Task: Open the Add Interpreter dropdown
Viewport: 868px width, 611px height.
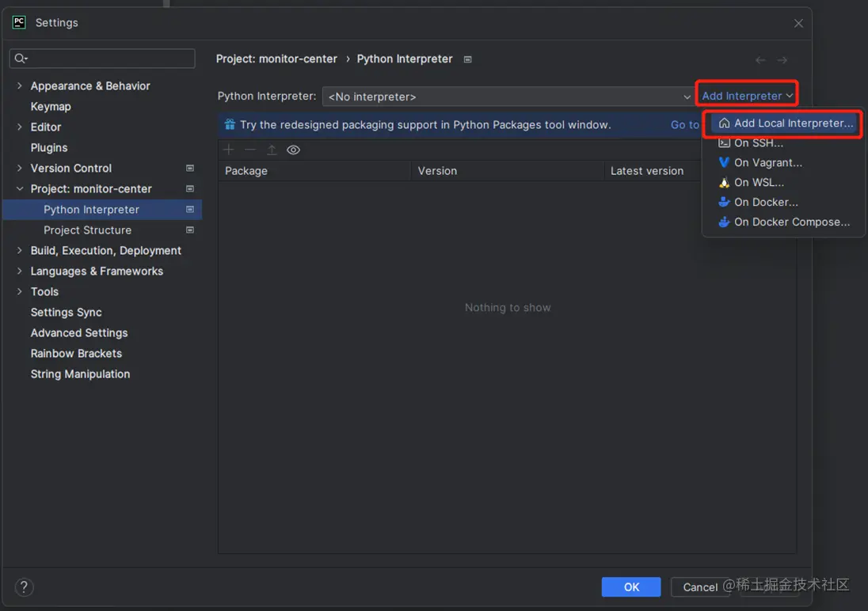Action: pos(747,96)
